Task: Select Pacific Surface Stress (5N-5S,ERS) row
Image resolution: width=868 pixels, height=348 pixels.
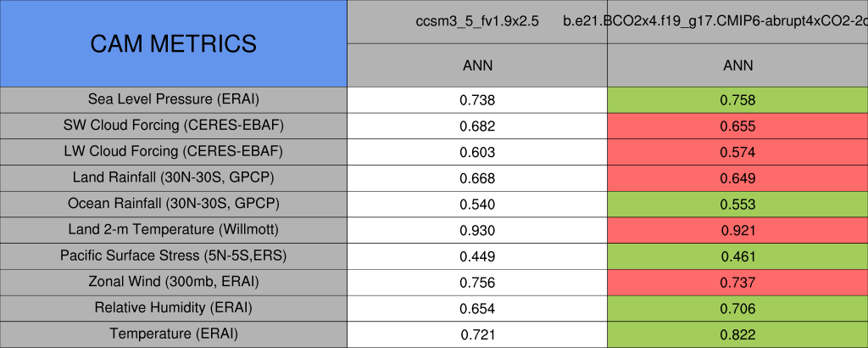Action: 173,255
